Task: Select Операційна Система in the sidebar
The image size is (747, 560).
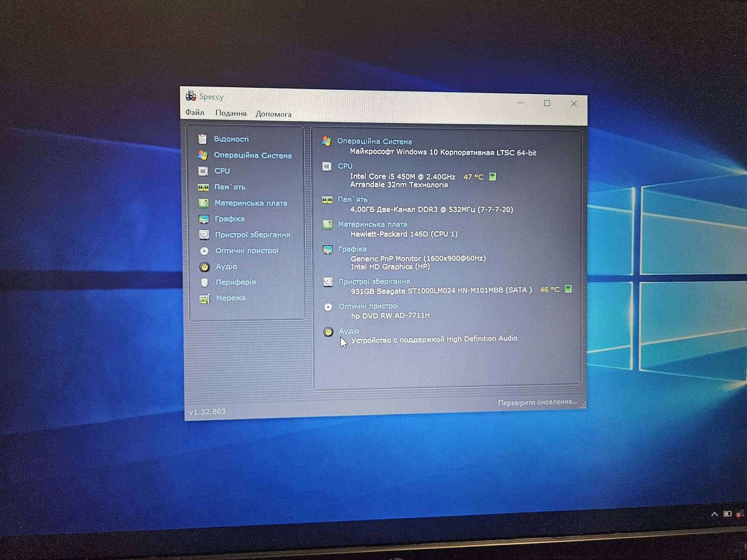Action: (253, 155)
